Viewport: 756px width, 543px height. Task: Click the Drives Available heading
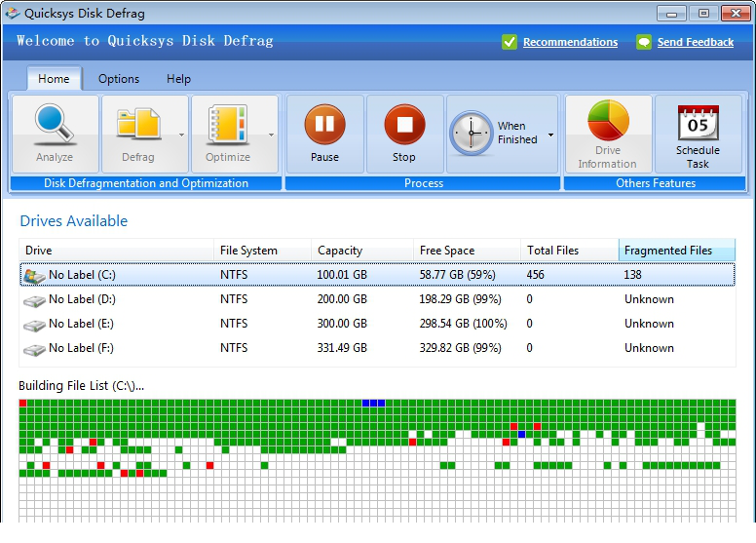74,221
